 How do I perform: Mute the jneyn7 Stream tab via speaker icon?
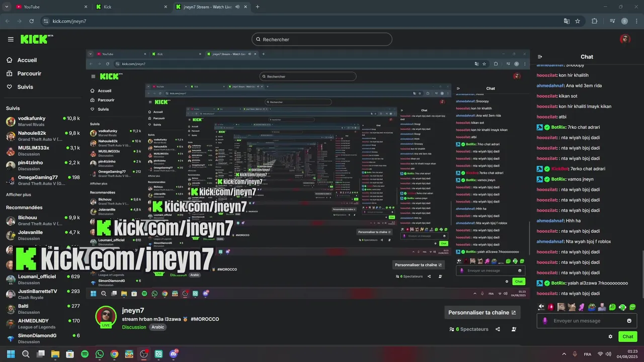click(x=238, y=7)
